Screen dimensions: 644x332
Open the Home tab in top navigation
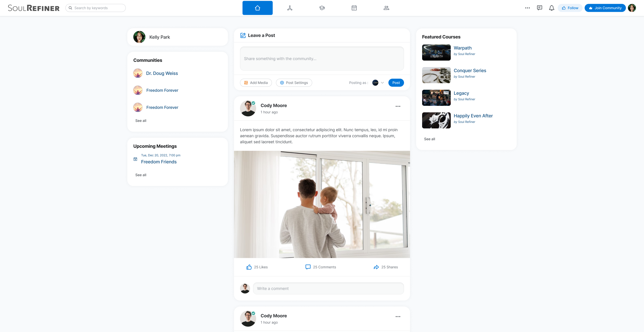click(257, 8)
